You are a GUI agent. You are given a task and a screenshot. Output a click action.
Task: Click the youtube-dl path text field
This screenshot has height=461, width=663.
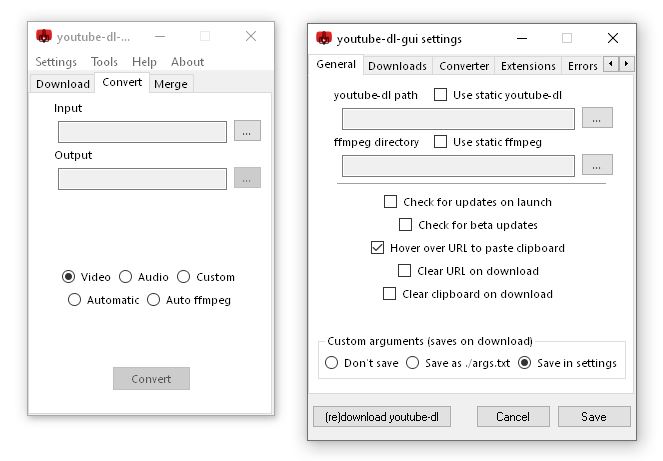coord(458,119)
